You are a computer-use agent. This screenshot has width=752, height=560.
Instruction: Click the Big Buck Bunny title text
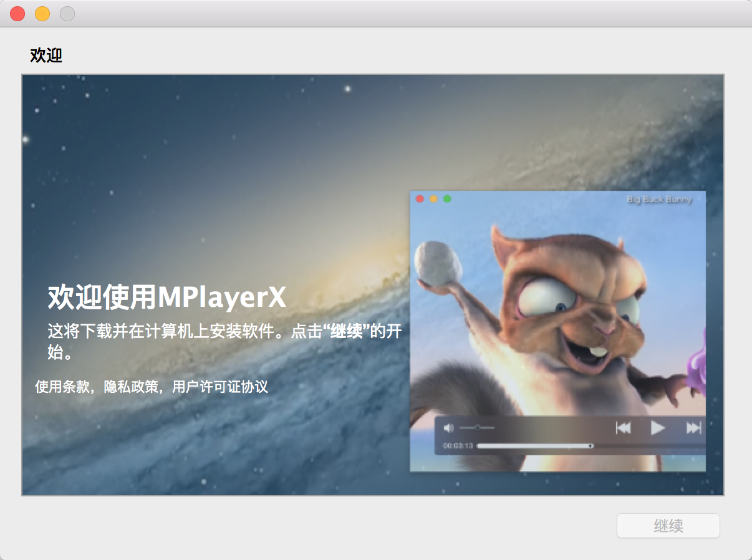pos(659,200)
